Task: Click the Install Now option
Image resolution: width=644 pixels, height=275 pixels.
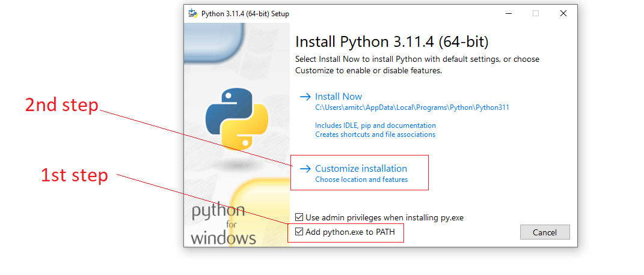Action: (x=339, y=97)
